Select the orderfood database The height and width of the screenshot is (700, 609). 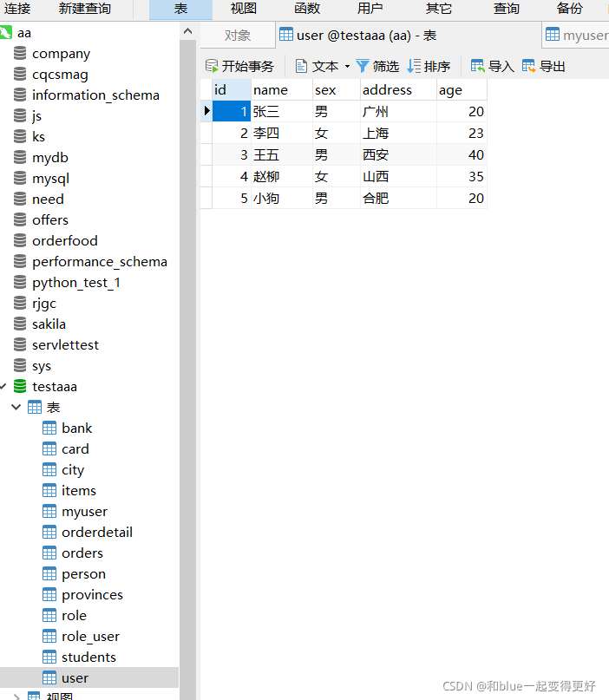65,240
